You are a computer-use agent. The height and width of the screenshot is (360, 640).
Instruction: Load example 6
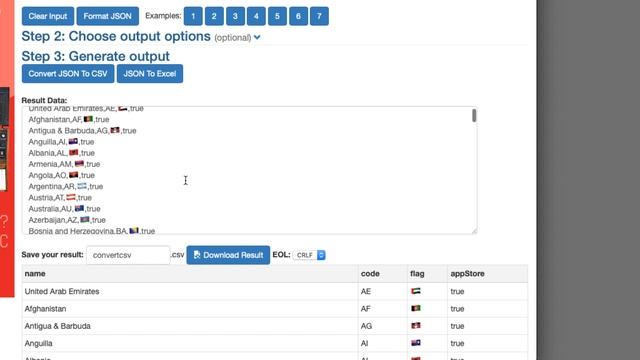click(x=298, y=16)
